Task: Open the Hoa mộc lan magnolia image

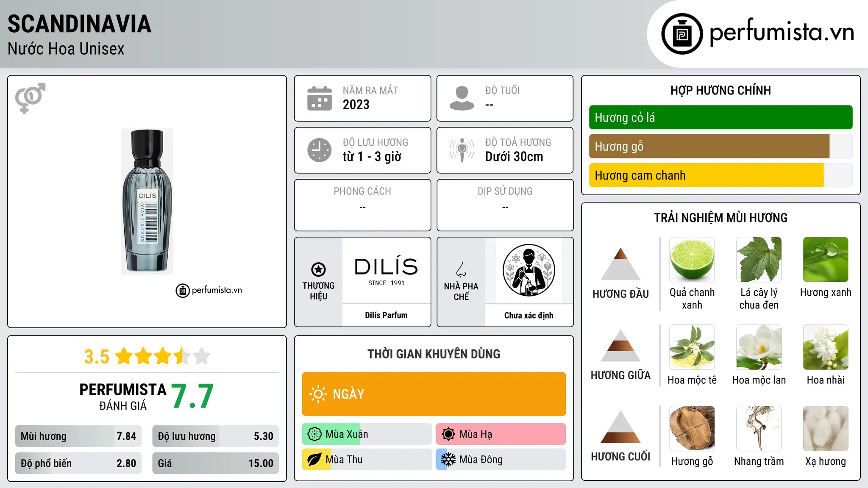Action: (x=759, y=347)
